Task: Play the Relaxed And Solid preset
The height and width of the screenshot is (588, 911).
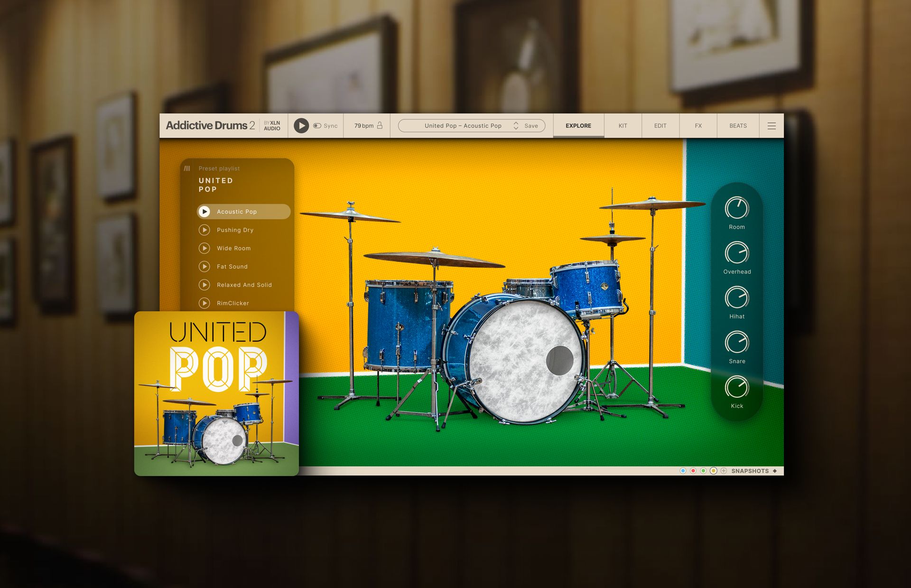Action: pyautogui.click(x=205, y=285)
